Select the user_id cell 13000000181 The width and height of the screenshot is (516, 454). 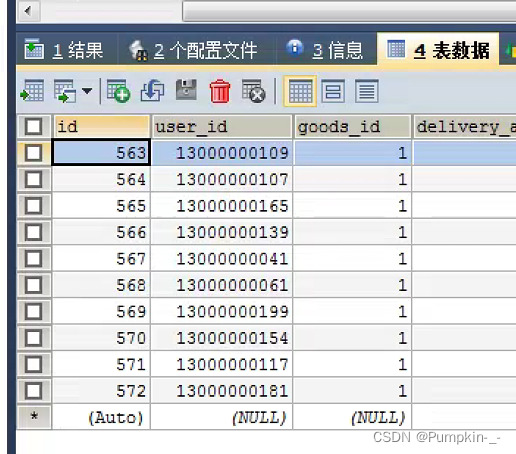pos(222,391)
